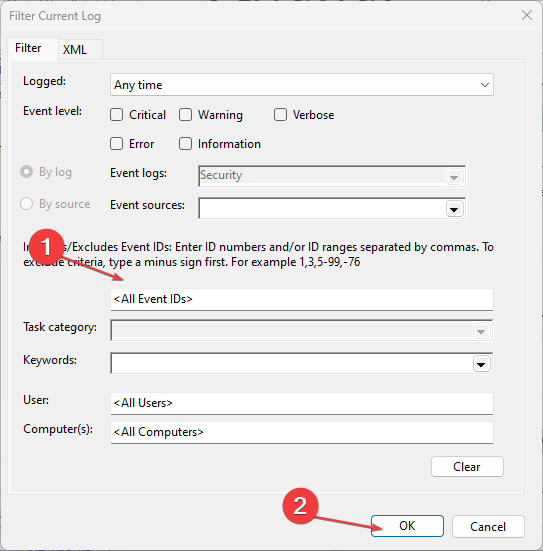Click the Clear button
This screenshot has height=551, width=543.
point(467,467)
